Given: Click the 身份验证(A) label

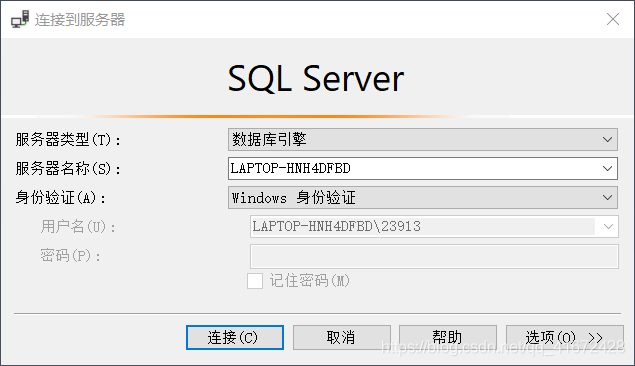Looking at the screenshot, I should 60,198.
